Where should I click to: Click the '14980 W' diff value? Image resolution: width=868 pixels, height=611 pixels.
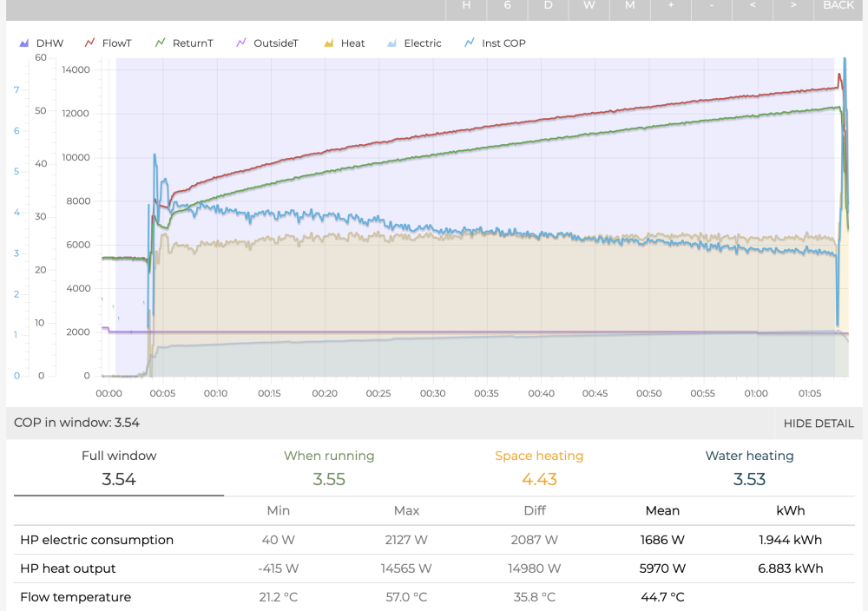tap(535, 568)
